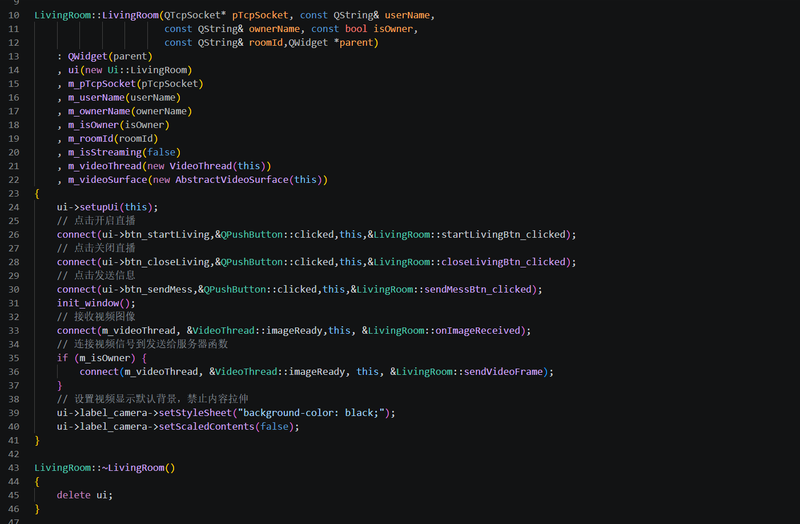Click the m_videoSurface initializer
The image size is (800, 524).
pyautogui.click(x=108, y=180)
